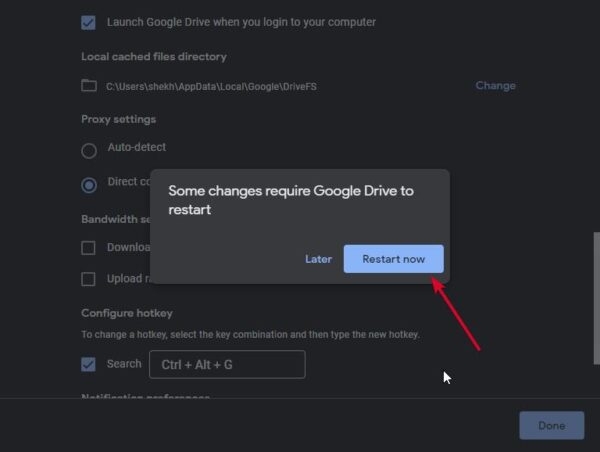Viewport: 600px width, 452px height.
Task: Click the folder icon beside the cache path
Action: (89, 86)
